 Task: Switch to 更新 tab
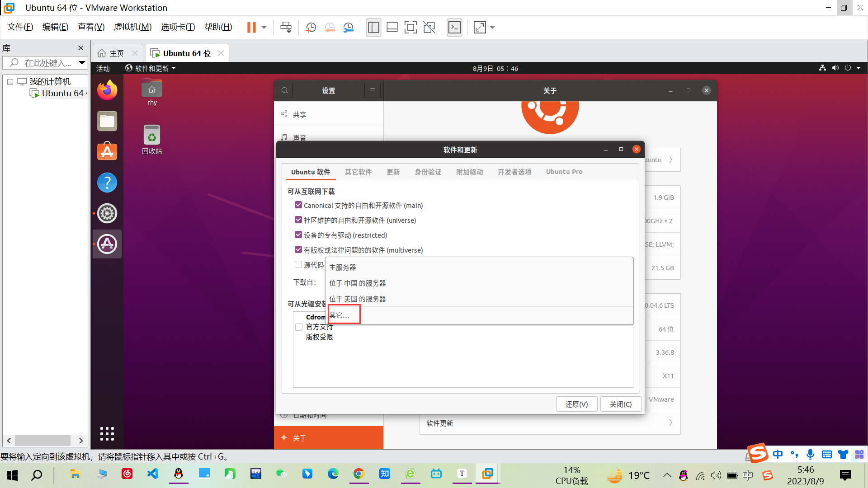(x=393, y=172)
